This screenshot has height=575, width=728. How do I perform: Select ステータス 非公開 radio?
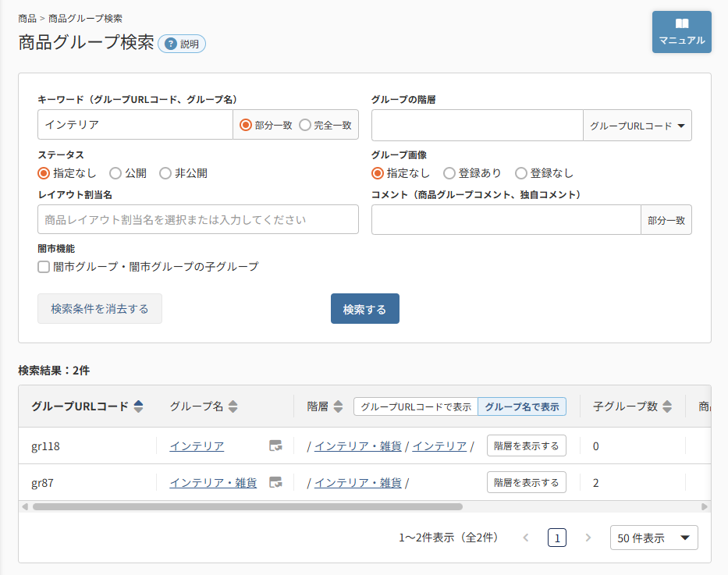tap(165, 173)
